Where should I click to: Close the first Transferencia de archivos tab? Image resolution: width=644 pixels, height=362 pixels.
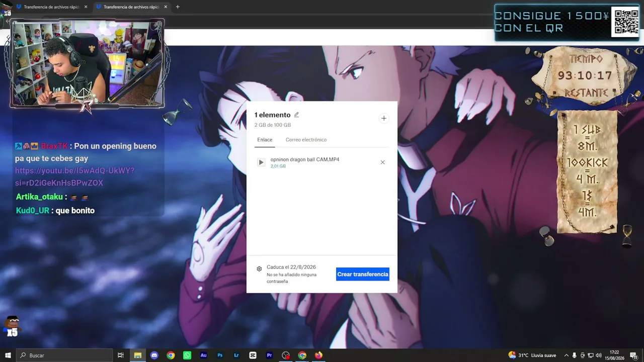click(86, 7)
